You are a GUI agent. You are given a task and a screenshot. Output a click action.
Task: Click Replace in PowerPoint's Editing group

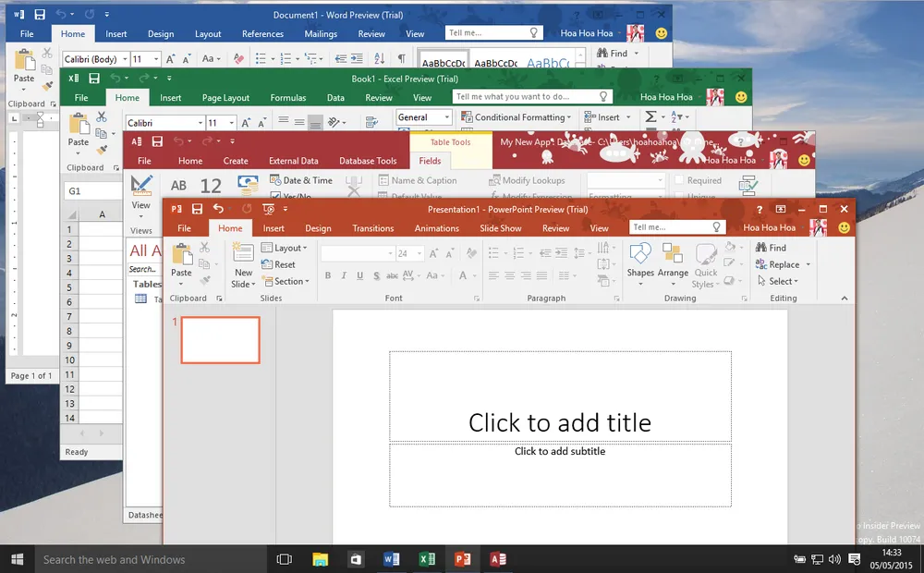click(x=783, y=264)
